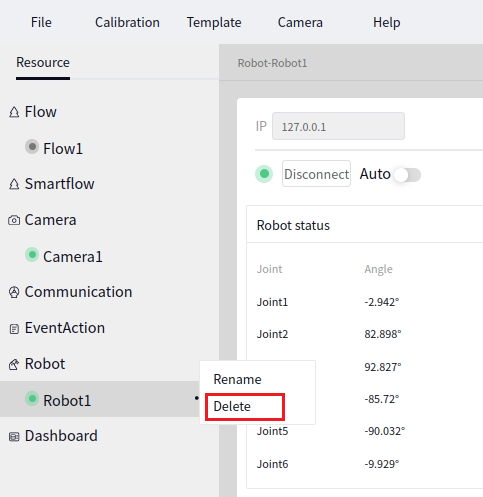Image resolution: width=483 pixels, height=497 pixels.
Task: Click the IP address input field
Action: [x=338, y=126]
